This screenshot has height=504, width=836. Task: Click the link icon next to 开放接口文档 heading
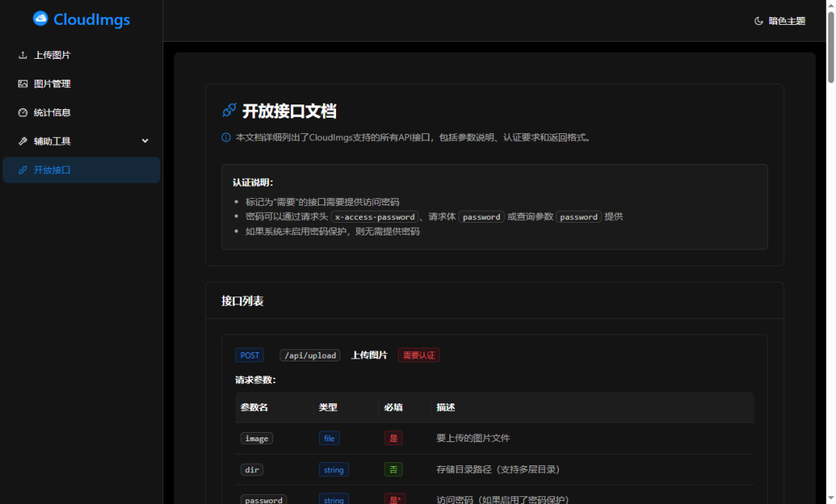tap(228, 110)
